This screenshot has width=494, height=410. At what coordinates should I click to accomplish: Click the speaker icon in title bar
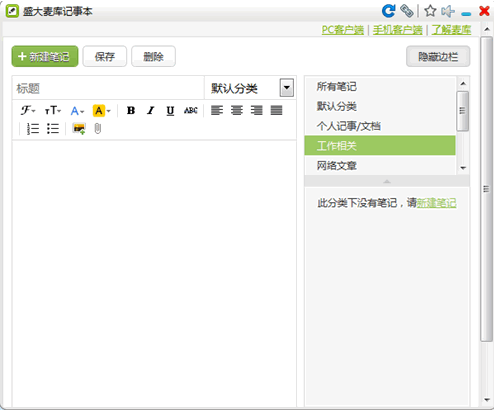pos(448,11)
